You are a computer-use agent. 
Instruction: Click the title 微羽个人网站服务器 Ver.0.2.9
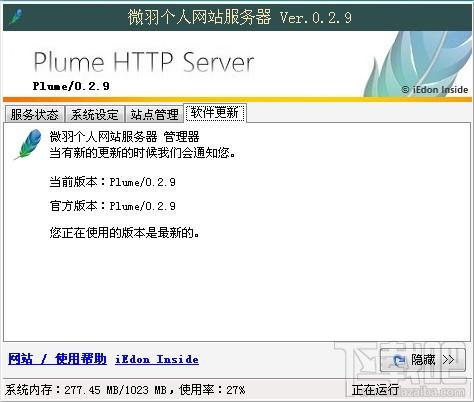click(x=239, y=17)
